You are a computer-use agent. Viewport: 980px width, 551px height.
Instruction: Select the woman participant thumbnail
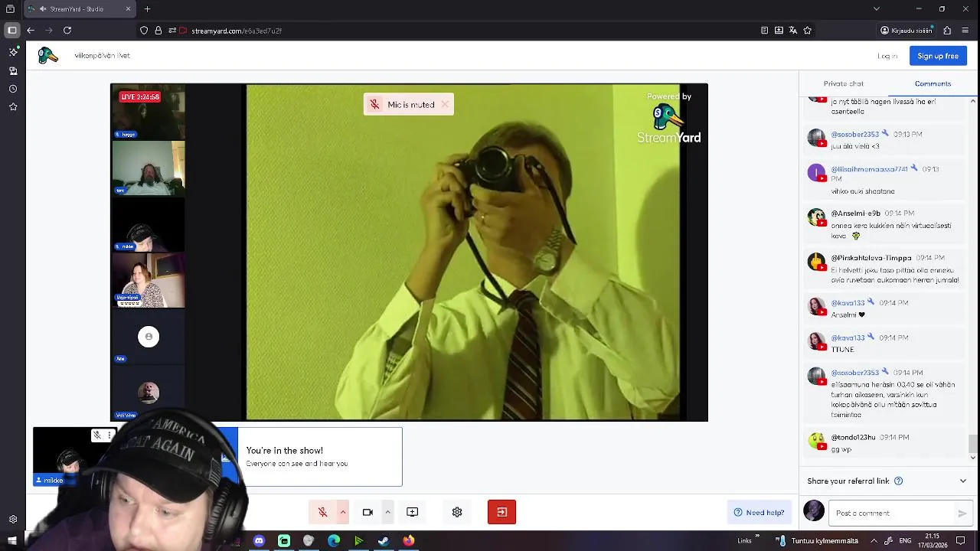pyautogui.click(x=149, y=280)
